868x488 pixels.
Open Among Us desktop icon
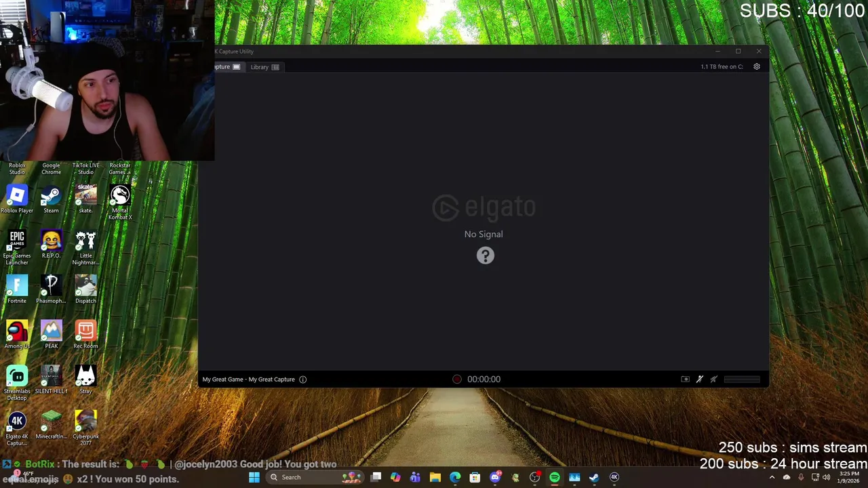(x=17, y=335)
